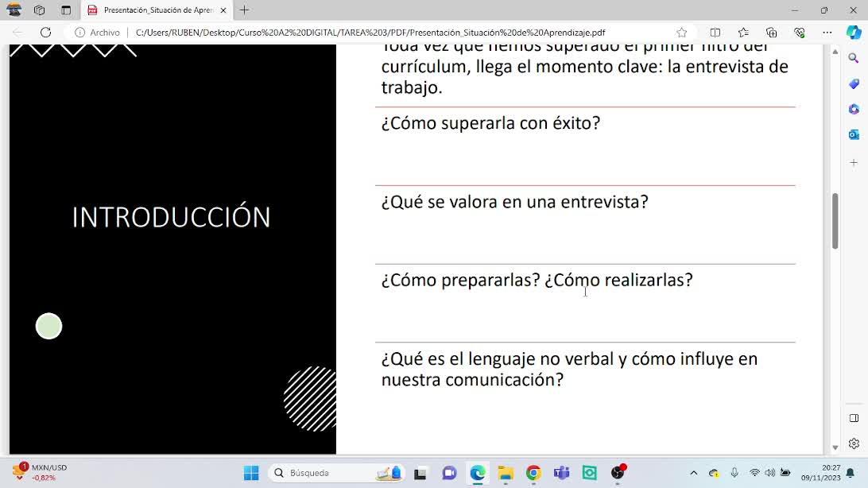Open the Chat app on taskbar
Viewport: 868px width, 488px height.
tap(449, 473)
